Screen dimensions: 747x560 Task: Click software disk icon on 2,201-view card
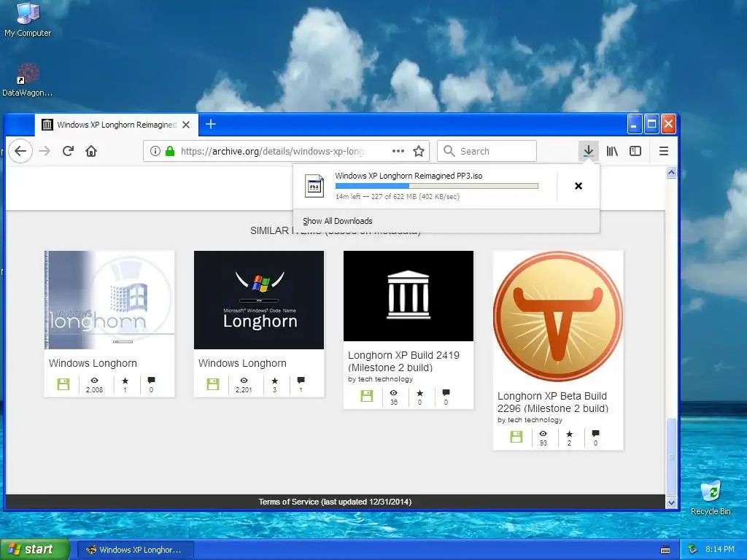coord(213,384)
